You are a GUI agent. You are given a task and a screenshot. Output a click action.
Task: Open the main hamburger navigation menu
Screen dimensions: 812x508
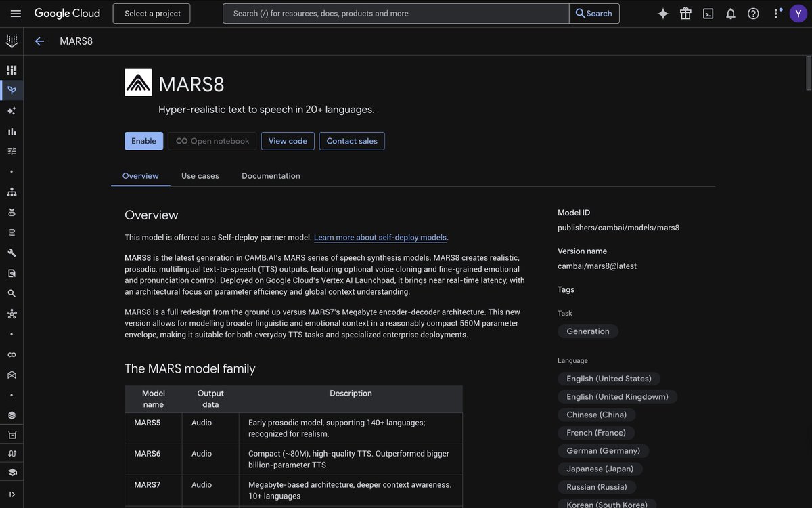[x=16, y=14]
